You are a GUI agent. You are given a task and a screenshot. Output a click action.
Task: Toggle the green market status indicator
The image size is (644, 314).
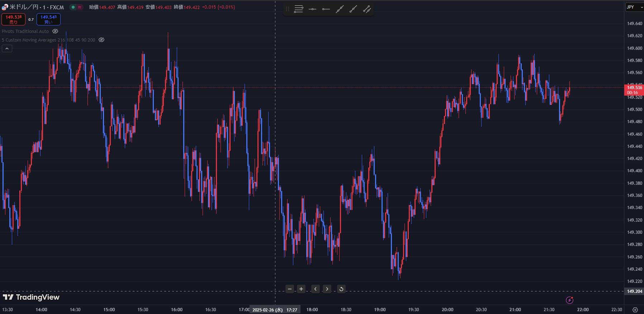73,7
